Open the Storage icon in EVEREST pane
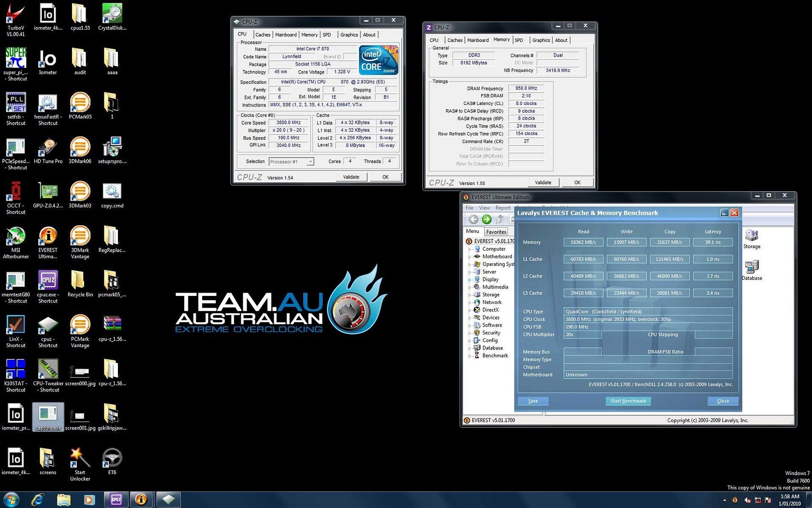The width and height of the screenshot is (812, 508). pyautogui.click(x=752, y=239)
